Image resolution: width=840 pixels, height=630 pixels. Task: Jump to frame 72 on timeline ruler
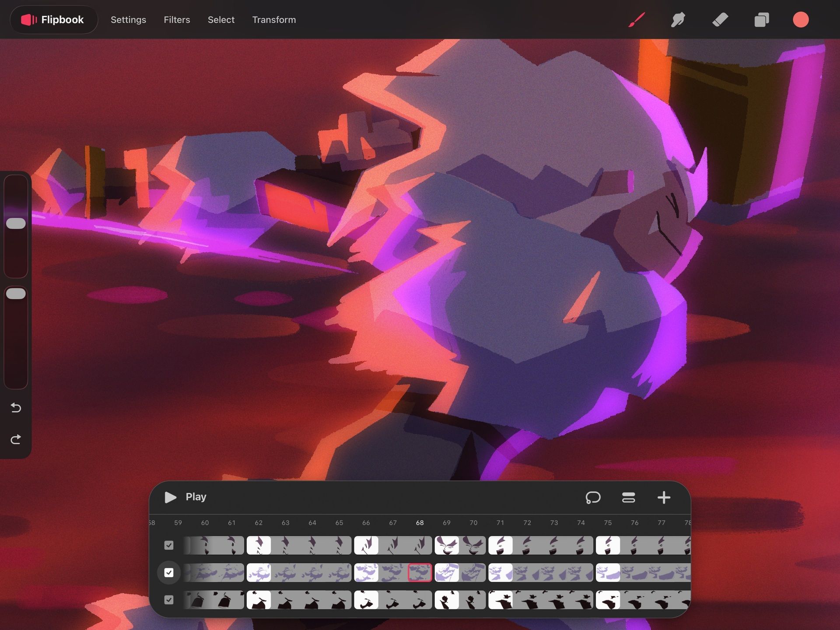(x=527, y=523)
